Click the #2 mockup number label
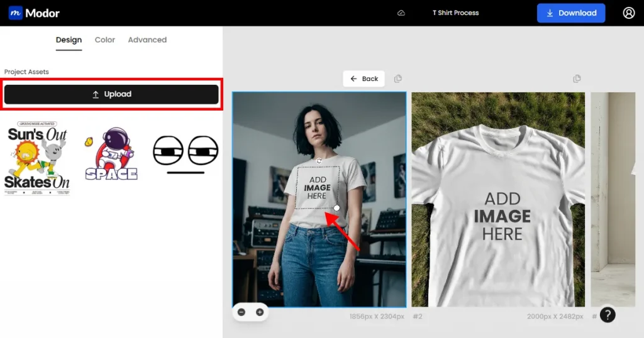 418,316
